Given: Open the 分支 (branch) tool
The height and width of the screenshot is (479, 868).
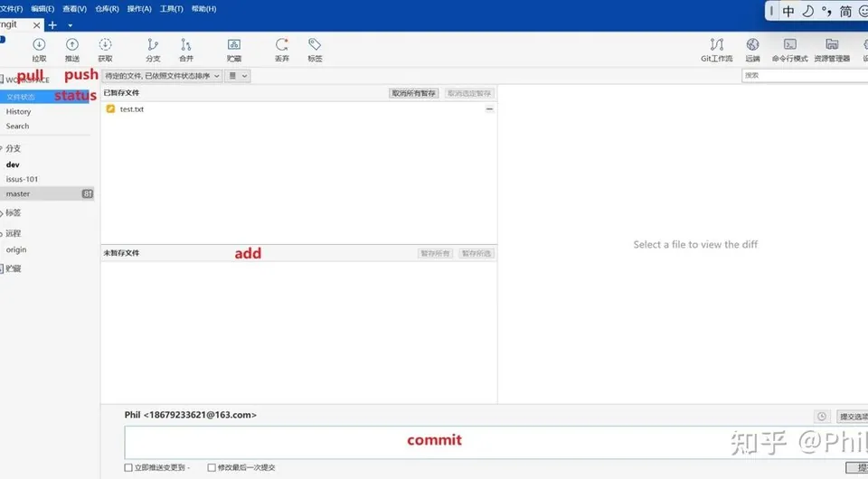Looking at the screenshot, I should 153,49.
